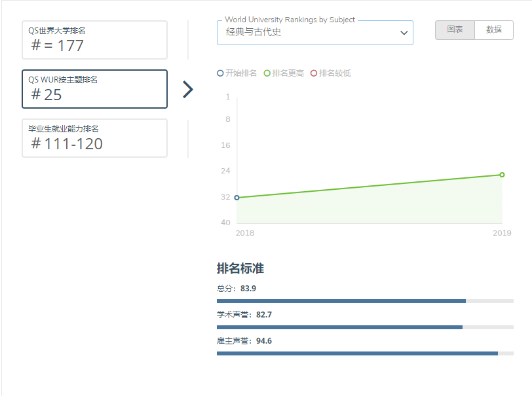Click the 2019 x-axis label
Image resolution: width=532 pixels, height=396 pixels.
[x=502, y=233]
